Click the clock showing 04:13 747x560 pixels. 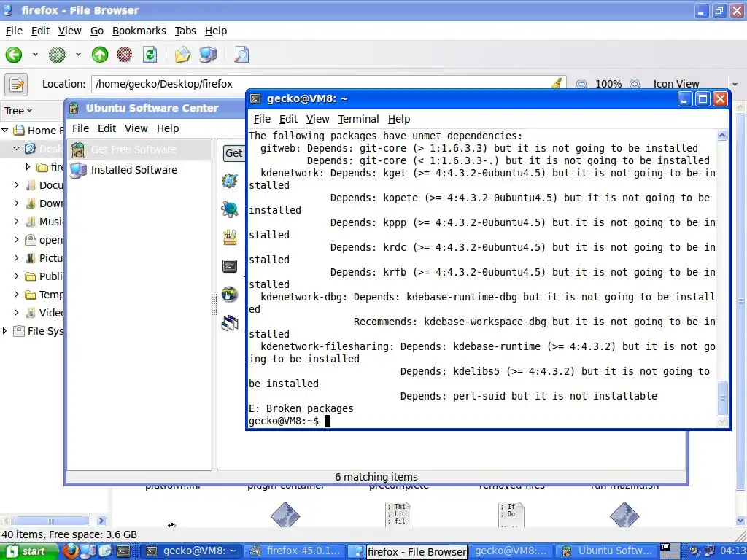pyautogui.click(x=732, y=551)
